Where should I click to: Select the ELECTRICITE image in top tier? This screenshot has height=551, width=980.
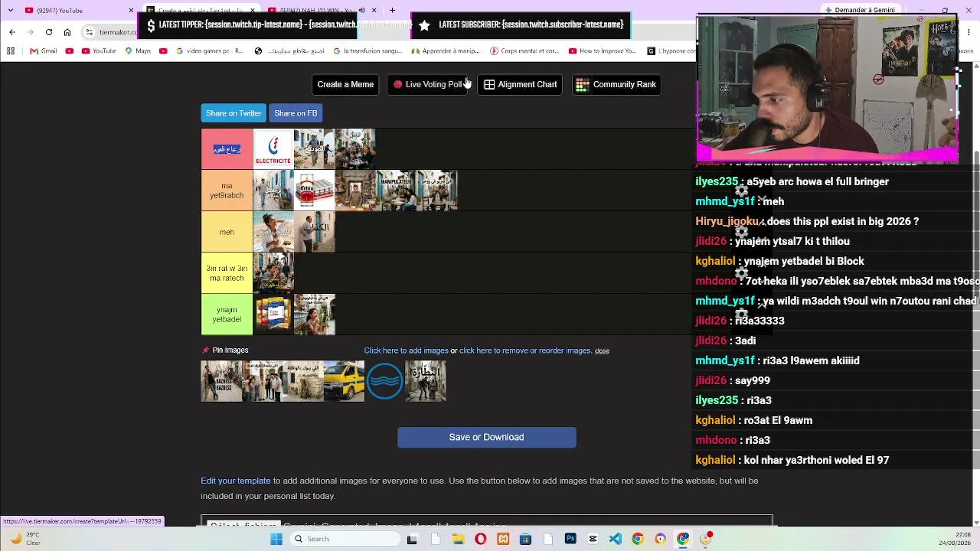coord(273,149)
